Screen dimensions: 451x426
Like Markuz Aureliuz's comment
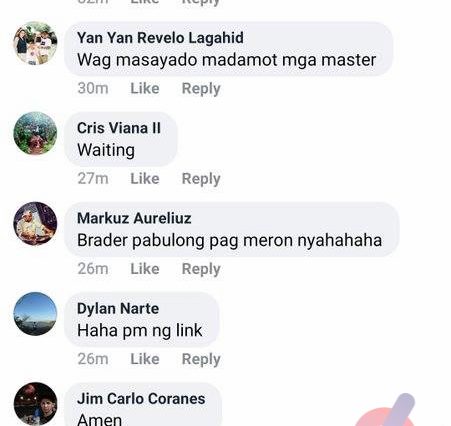click(145, 269)
